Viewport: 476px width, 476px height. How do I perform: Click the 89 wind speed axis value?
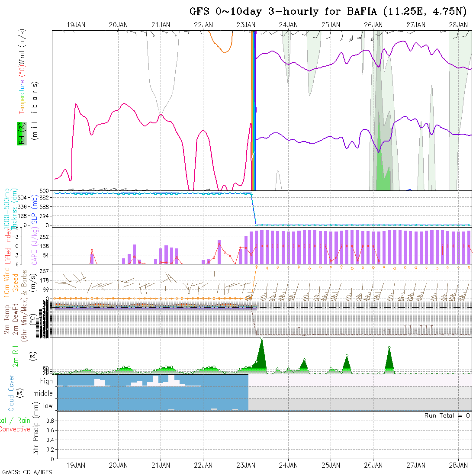45,289
